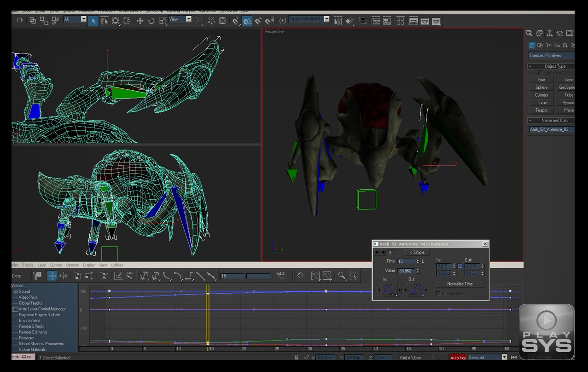Toggle the L time lock button

point(423,261)
